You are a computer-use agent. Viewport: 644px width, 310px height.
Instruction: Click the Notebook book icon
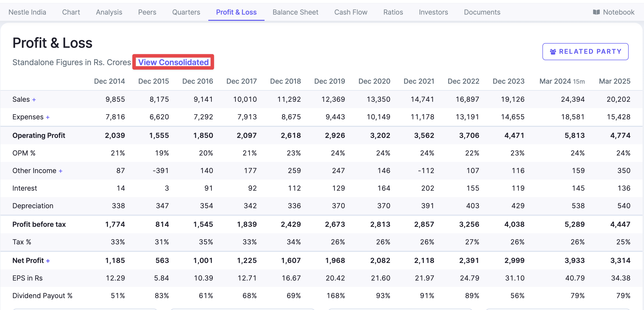point(596,12)
